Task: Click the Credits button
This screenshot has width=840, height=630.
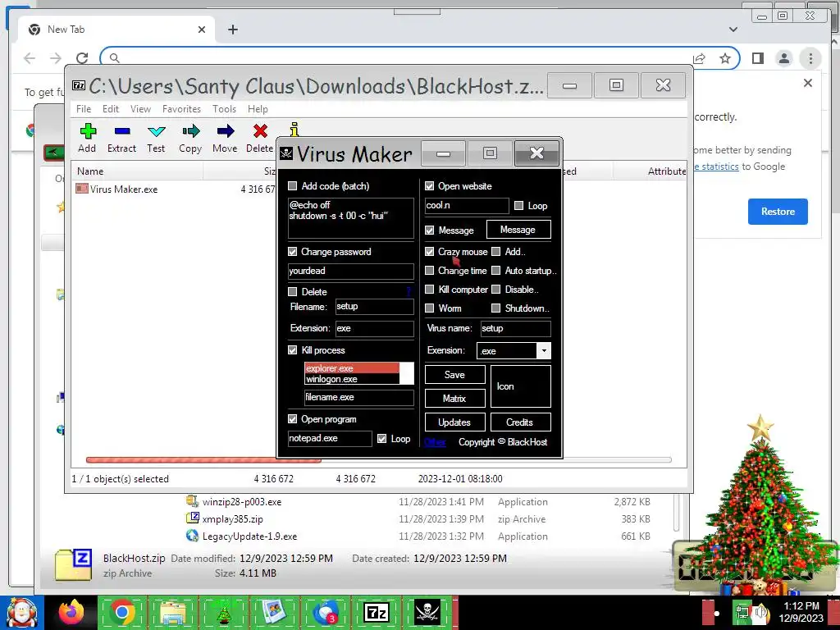Action: tap(520, 422)
